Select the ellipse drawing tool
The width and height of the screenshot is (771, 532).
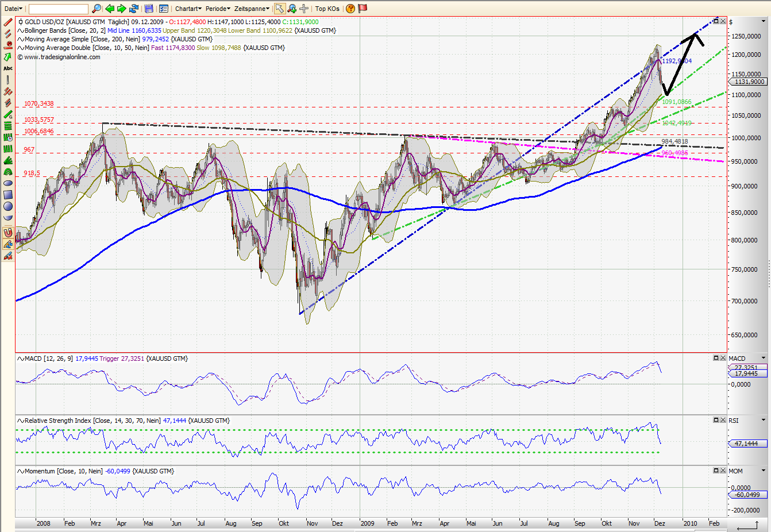coord(7,183)
